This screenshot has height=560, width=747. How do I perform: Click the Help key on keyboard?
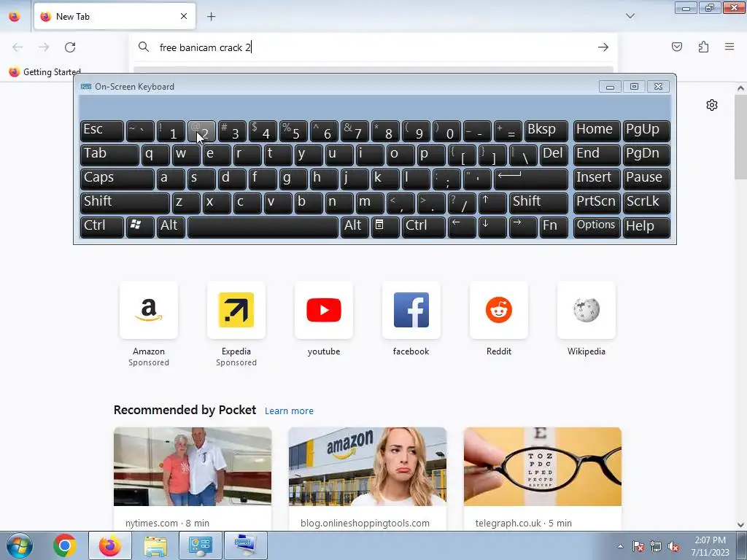coord(646,227)
